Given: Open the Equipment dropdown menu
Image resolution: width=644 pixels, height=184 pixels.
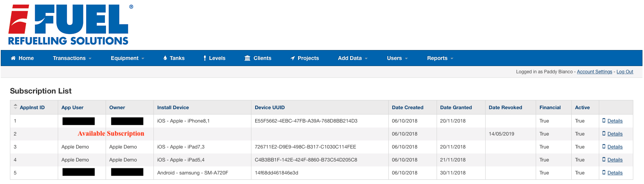Looking at the screenshot, I should click(127, 58).
